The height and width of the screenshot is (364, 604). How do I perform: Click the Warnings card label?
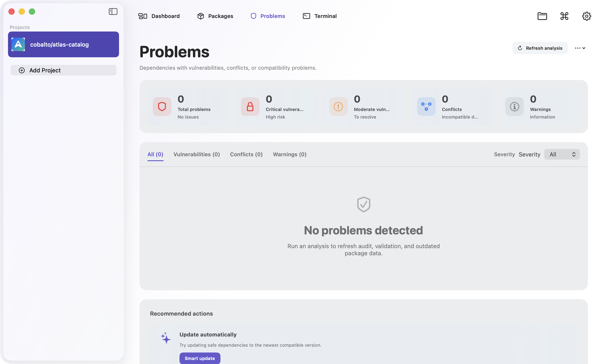click(540, 109)
